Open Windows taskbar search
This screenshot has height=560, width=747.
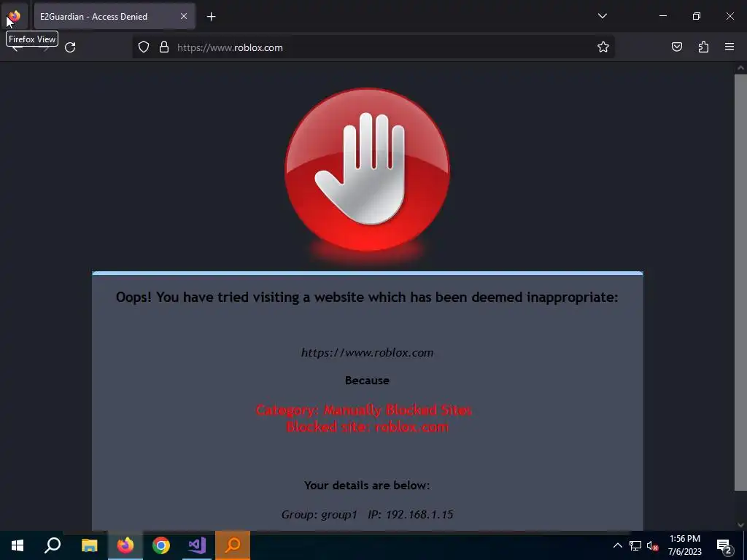pos(53,545)
